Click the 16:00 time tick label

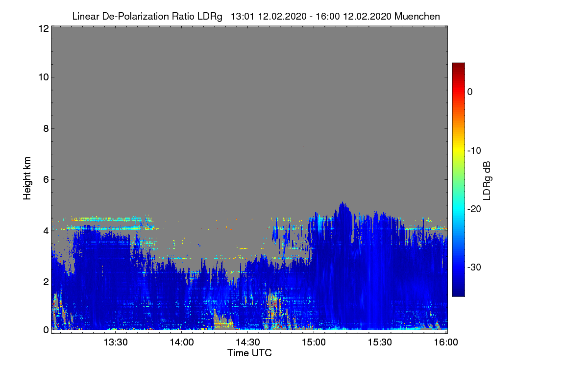click(446, 343)
